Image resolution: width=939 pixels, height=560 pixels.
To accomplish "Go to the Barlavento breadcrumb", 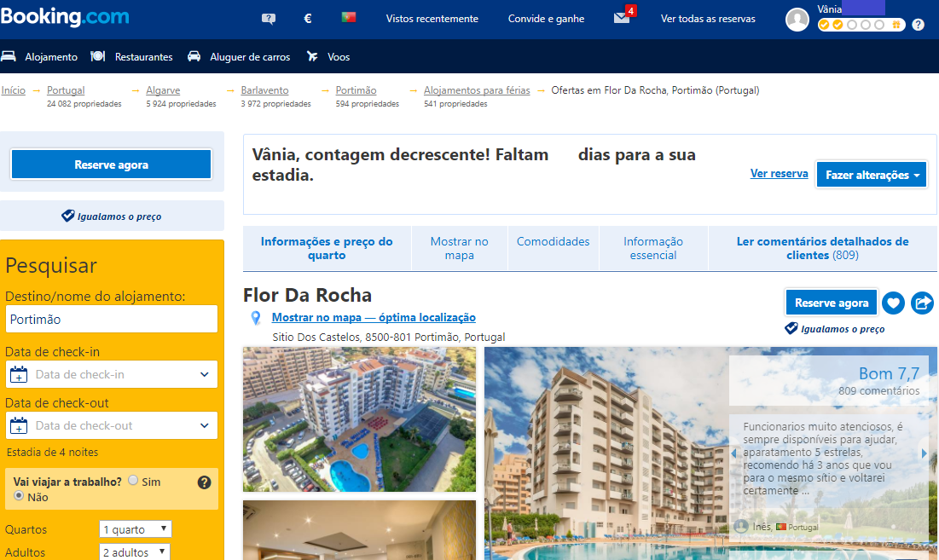I will tap(264, 90).
